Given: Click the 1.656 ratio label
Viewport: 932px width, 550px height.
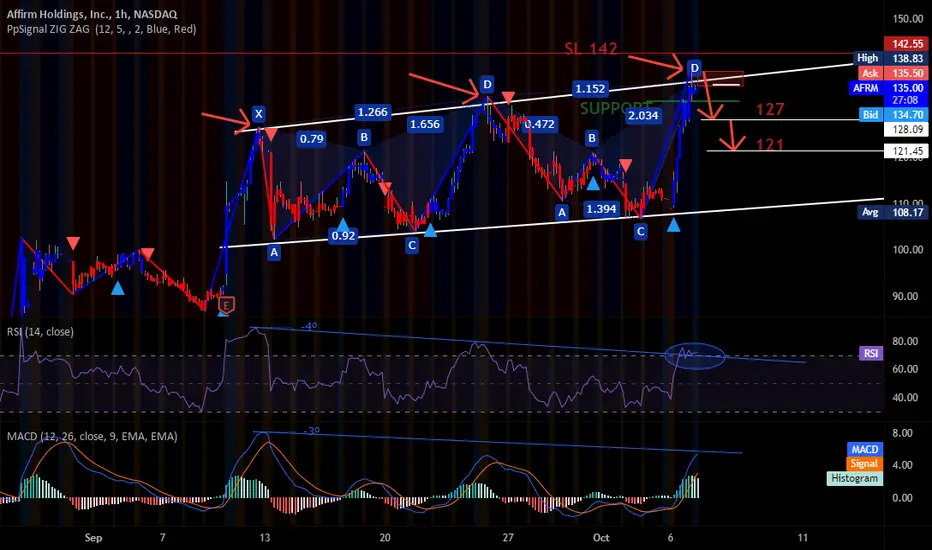Looking at the screenshot, I should click(x=425, y=124).
